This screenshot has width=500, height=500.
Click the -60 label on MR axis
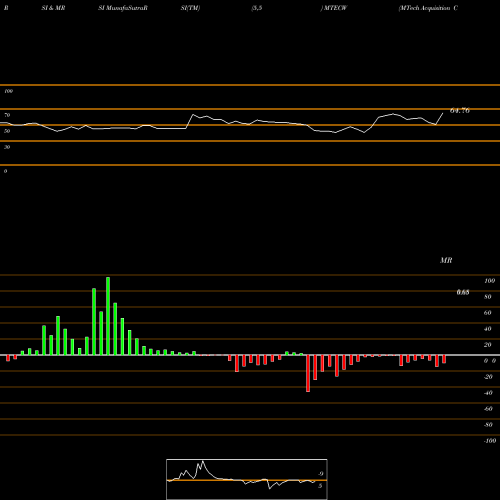click(x=488, y=409)
